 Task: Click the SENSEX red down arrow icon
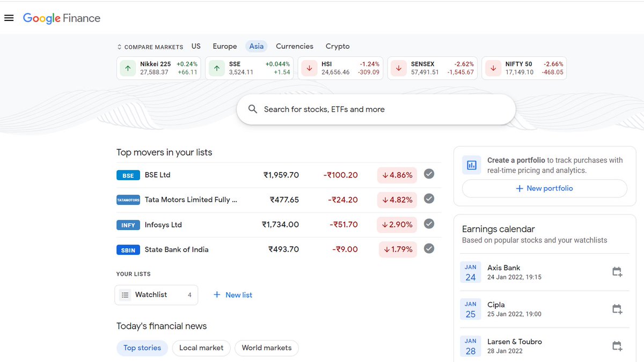coord(398,68)
